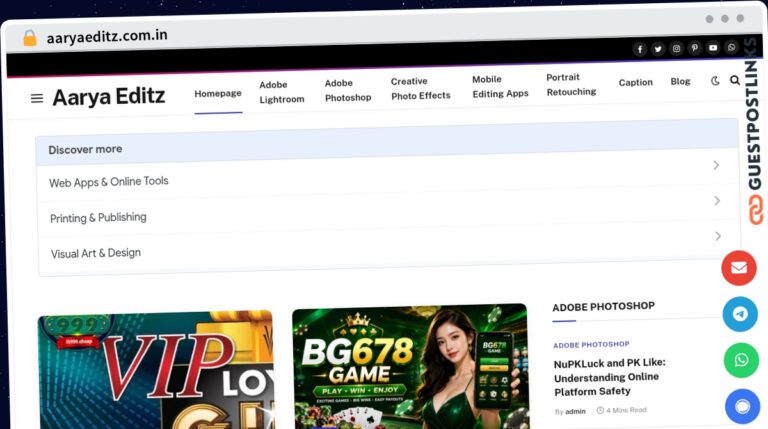Open the Caption menu item
The width and height of the screenshot is (768, 429).
pyautogui.click(x=635, y=83)
